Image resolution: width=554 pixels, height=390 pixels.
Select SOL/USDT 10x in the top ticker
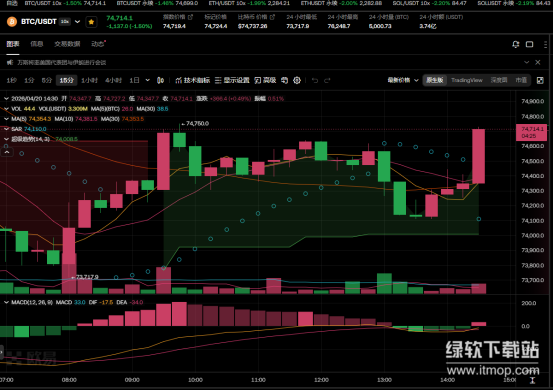coord(429,3)
